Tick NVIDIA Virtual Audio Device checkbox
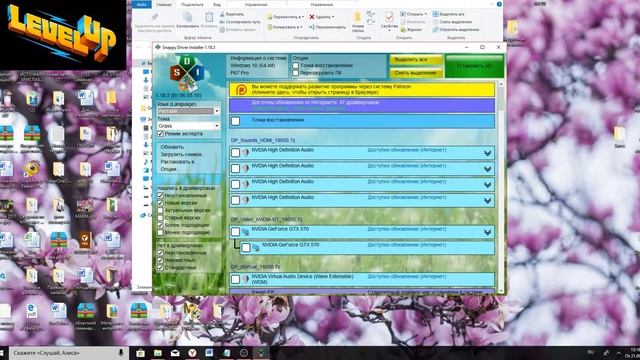This screenshot has height=360, width=640. pos(236,279)
